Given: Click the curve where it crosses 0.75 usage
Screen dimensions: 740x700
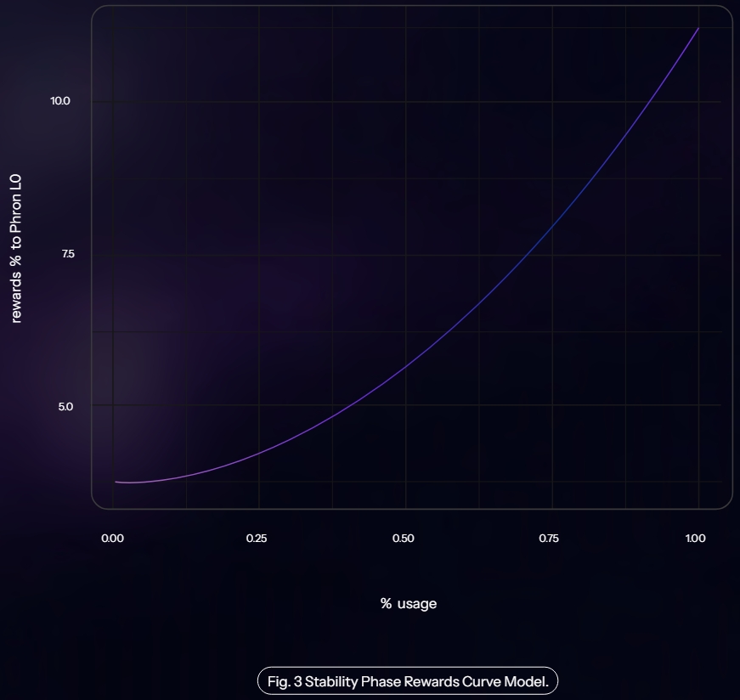Looking at the screenshot, I should click(552, 226).
